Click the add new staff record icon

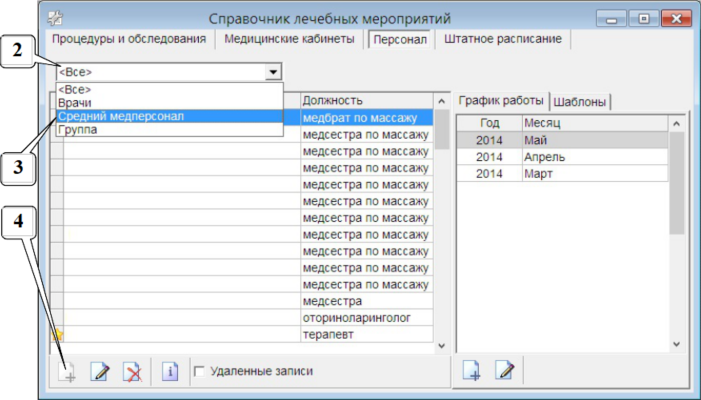(x=67, y=371)
